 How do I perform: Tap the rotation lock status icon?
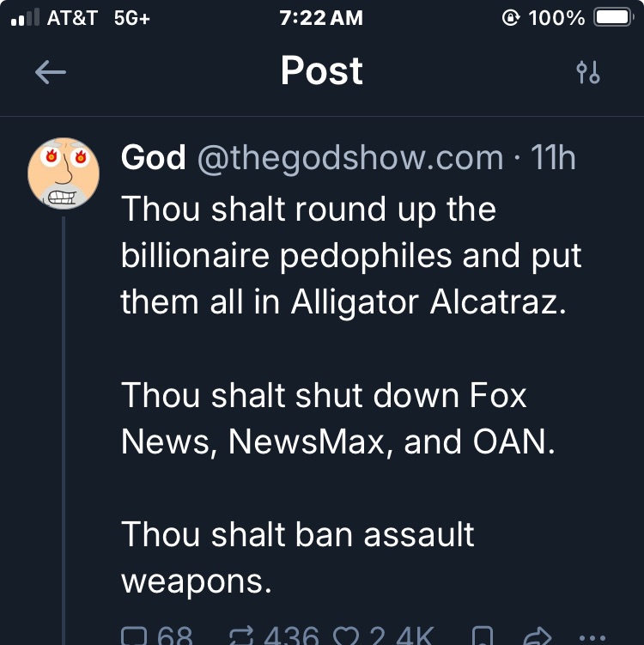pos(512,18)
